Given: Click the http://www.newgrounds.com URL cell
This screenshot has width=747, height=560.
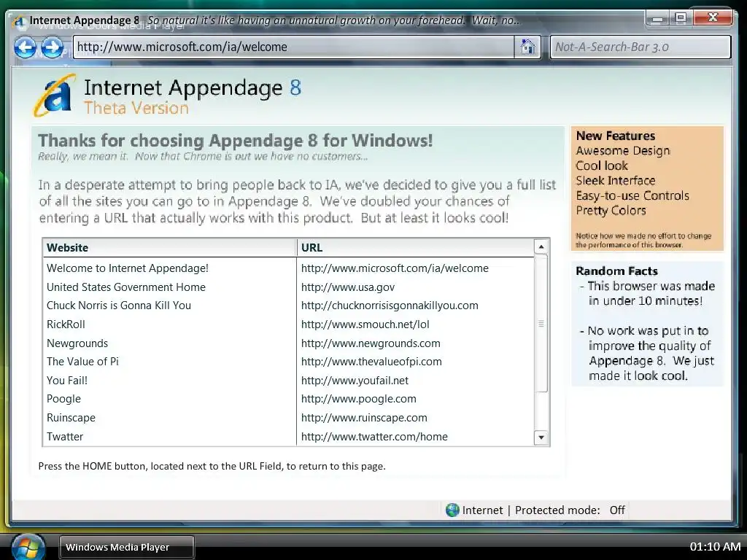Looking at the screenshot, I should coord(371,343).
